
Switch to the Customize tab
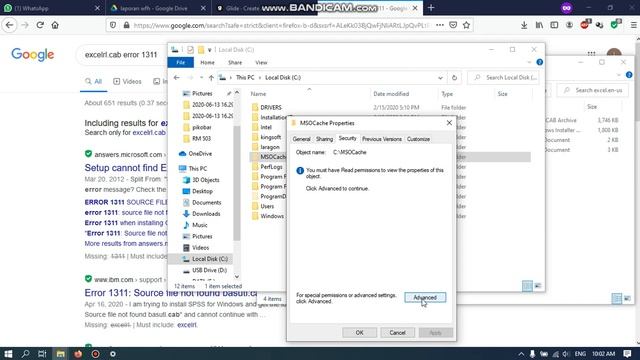coord(418,139)
